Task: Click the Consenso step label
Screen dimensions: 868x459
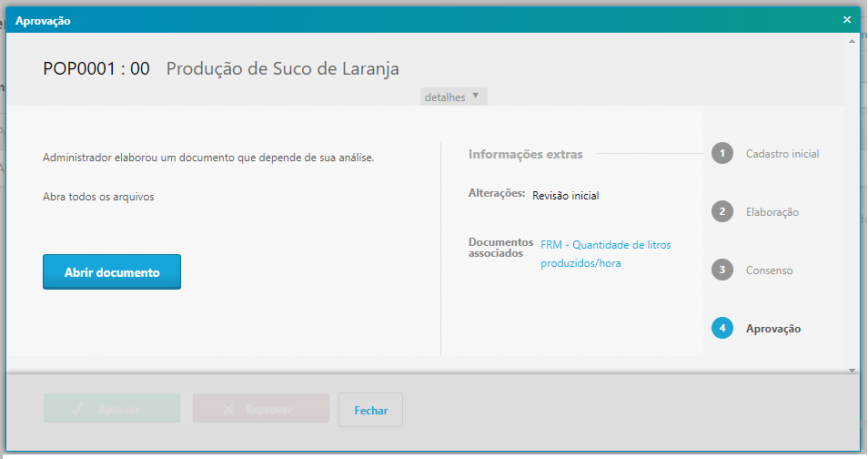Action: 769,270
